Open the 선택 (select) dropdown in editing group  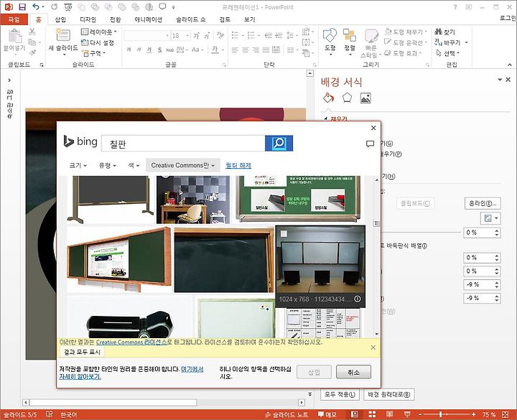click(448, 52)
